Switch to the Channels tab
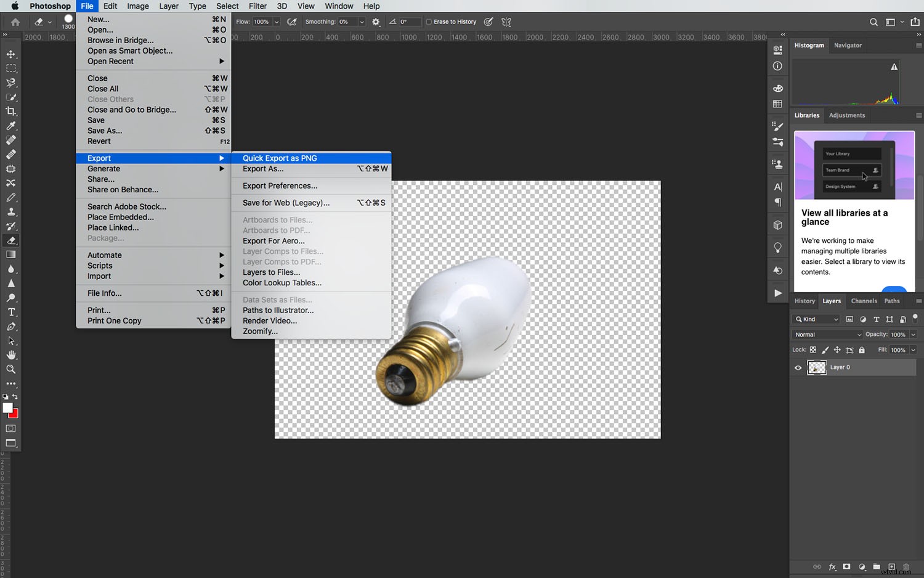 [x=865, y=301]
